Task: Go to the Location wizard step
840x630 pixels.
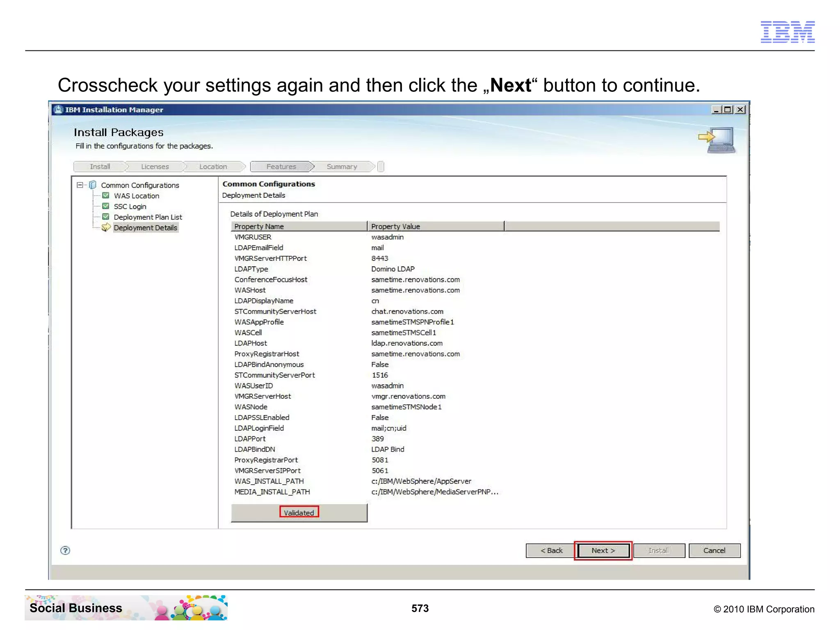Action: (x=213, y=167)
